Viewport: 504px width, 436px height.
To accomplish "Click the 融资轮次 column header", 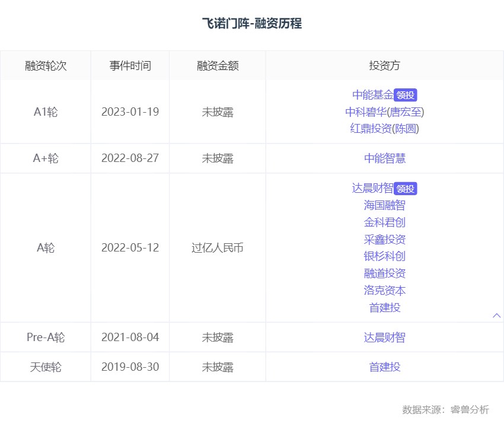I will pos(46,65).
